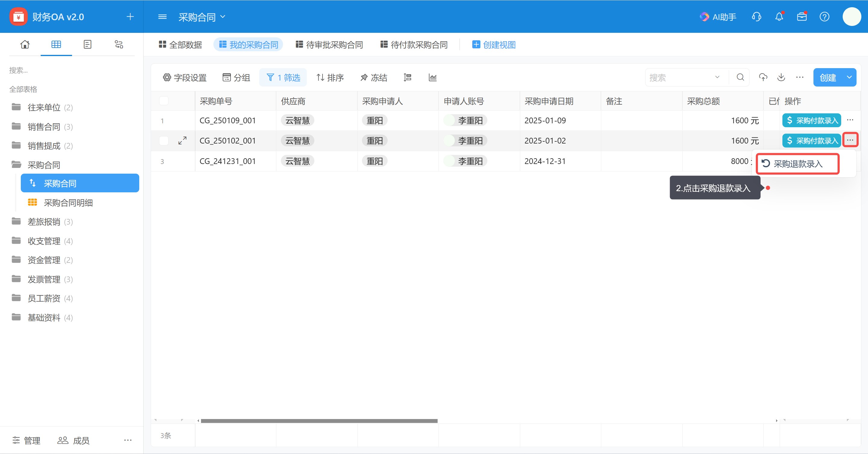868x454 pixels.
Task: Click the 财务OA app logo
Action: click(18, 17)
